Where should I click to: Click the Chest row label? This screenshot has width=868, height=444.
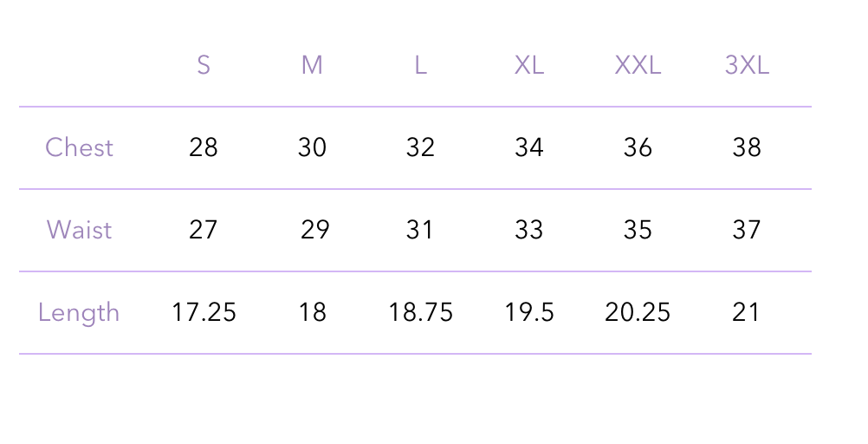[79, 147]
